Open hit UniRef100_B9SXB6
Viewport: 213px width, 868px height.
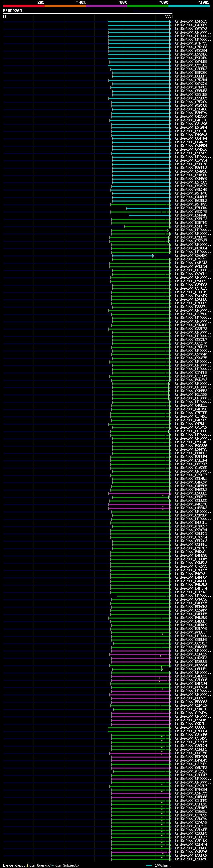191,55
